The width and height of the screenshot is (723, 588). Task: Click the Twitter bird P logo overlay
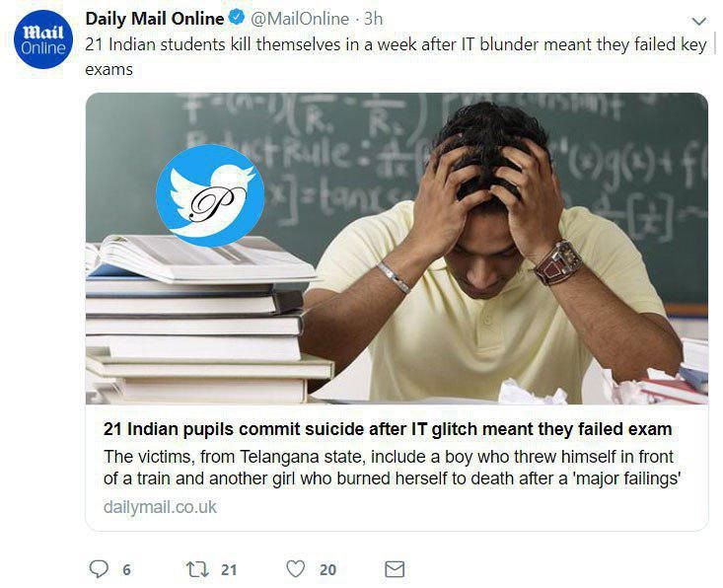coord(210,195)
